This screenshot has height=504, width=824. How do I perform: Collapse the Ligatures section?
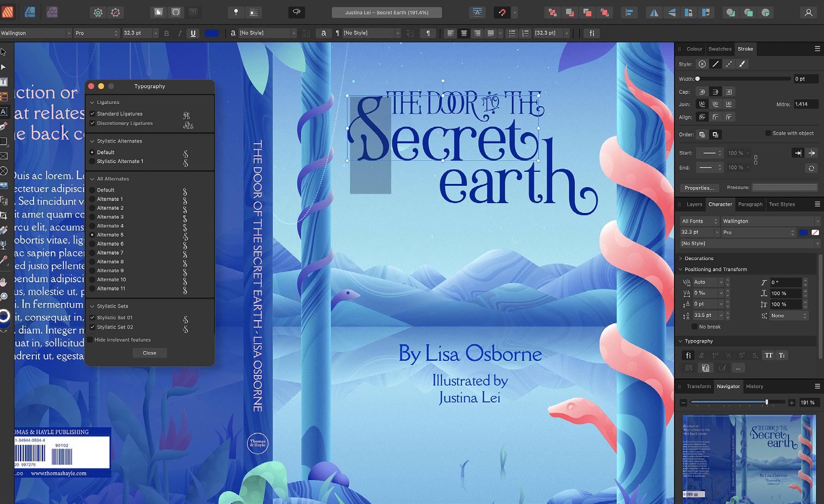(x=92, y=103)
